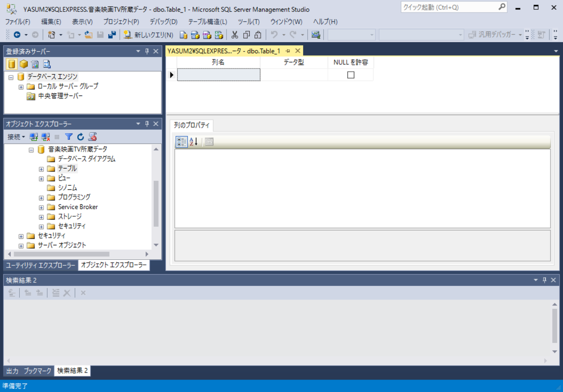Click the categorized view icon in column properties

coord(181,142)
